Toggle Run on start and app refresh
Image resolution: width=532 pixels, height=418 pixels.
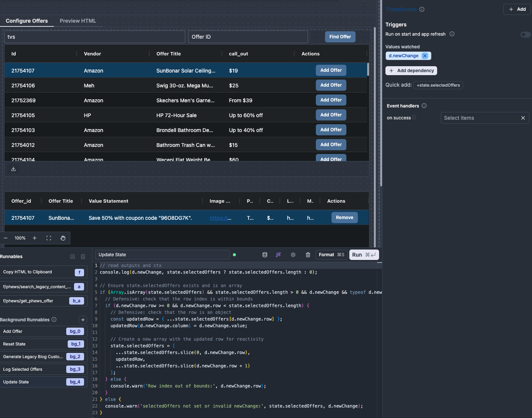tap(525, 35)
